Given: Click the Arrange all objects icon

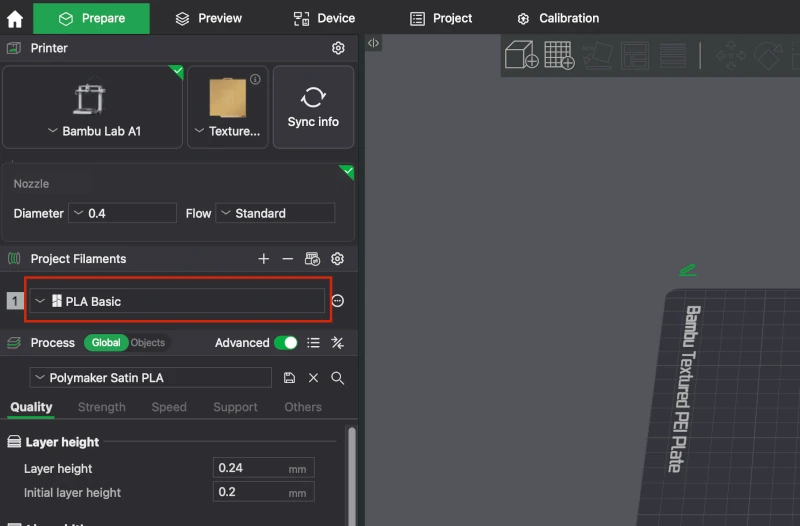Looking at the screenshot, I should click(x=635, y=55).
